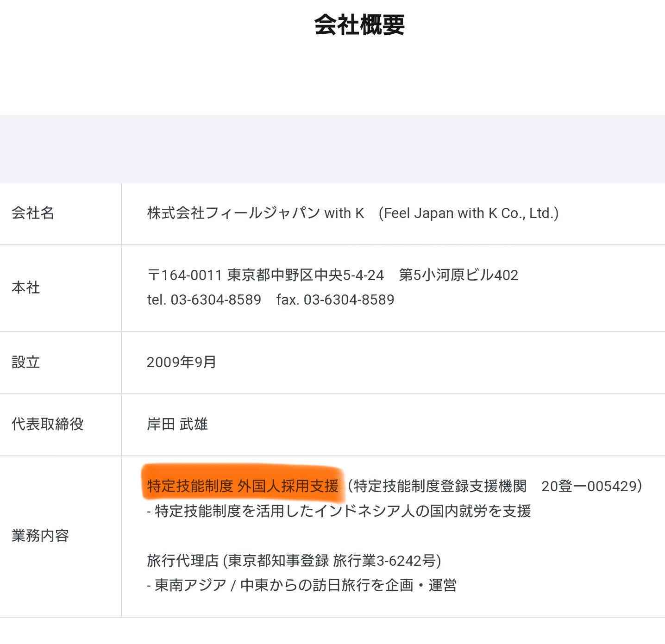Image resolution: width=665 pixels, height=644 pixels.
Task: Click the 旅行代理店 travel agency line
Action: click(x=294, y=561)
